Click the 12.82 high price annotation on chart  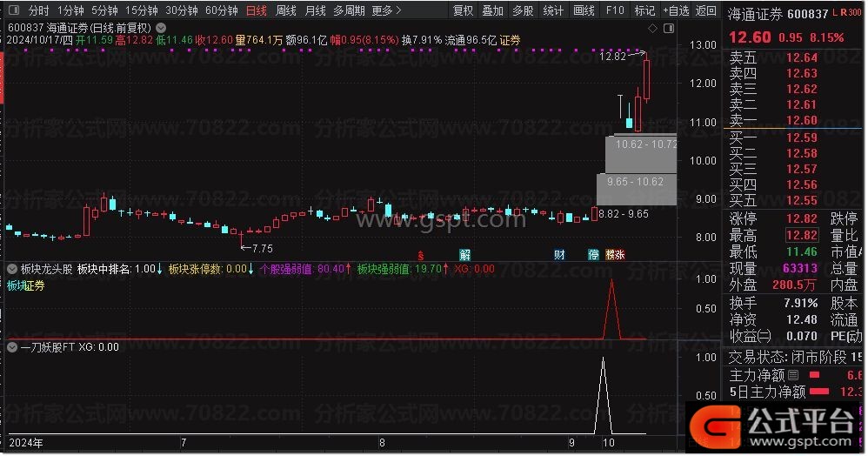[x=612, y=56]
